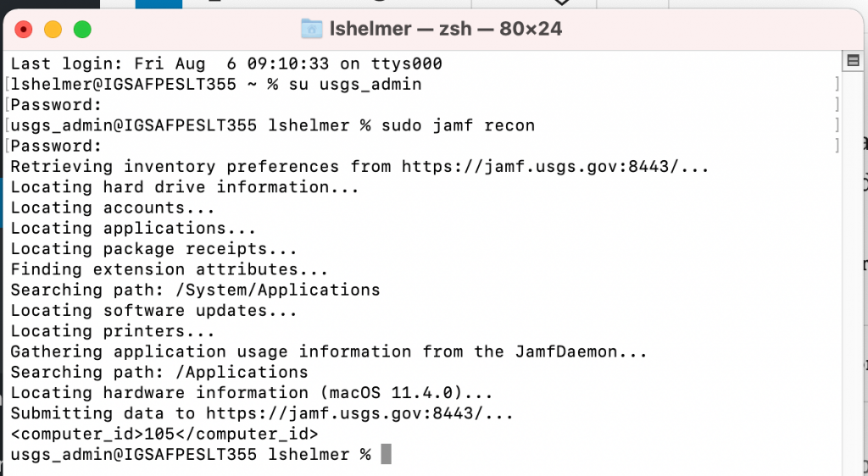868x476 pixels.
Task: Click the Last login line at top
Action: tap(226, 64)
